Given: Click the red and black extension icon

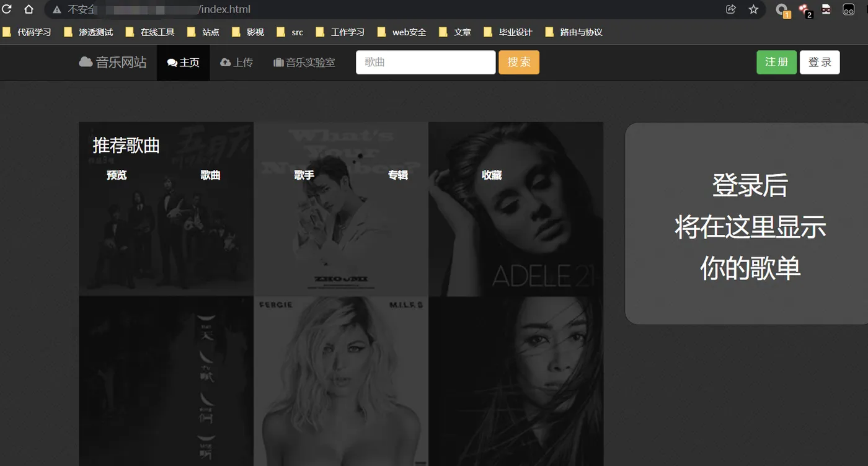Looking at the screenshot, I should coord(826,9).
